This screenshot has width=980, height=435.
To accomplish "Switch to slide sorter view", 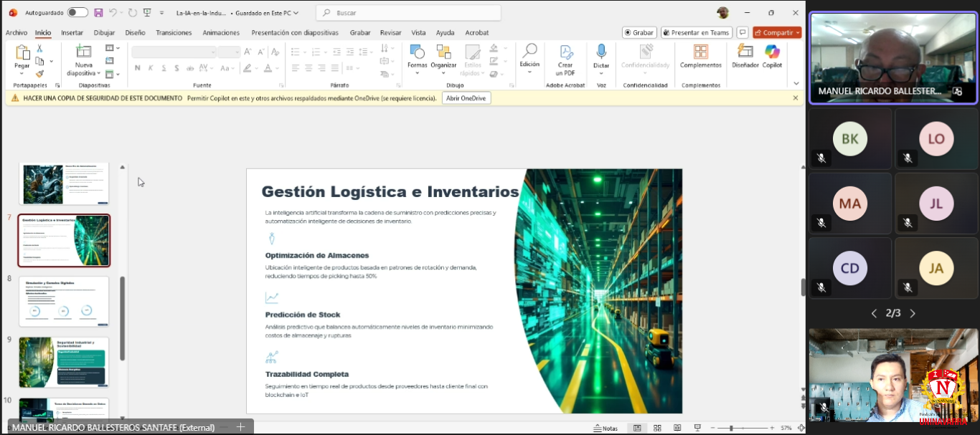I will [656, 428].
